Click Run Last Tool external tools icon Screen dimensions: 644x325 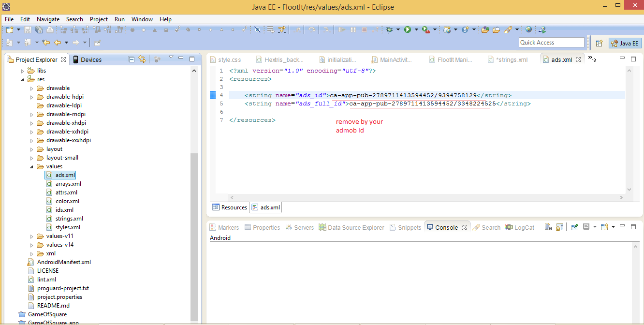coord(426,30)
